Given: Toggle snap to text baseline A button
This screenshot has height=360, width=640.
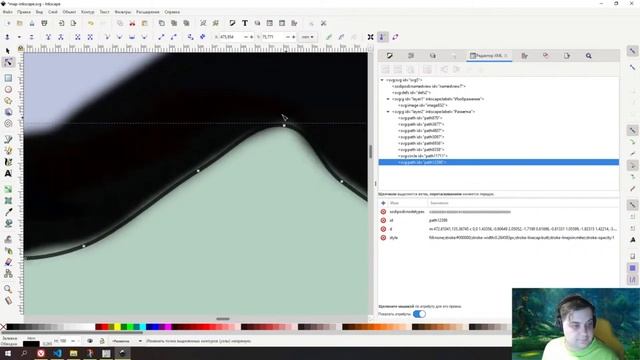Looking at the screenshot, I should (632, 240).
